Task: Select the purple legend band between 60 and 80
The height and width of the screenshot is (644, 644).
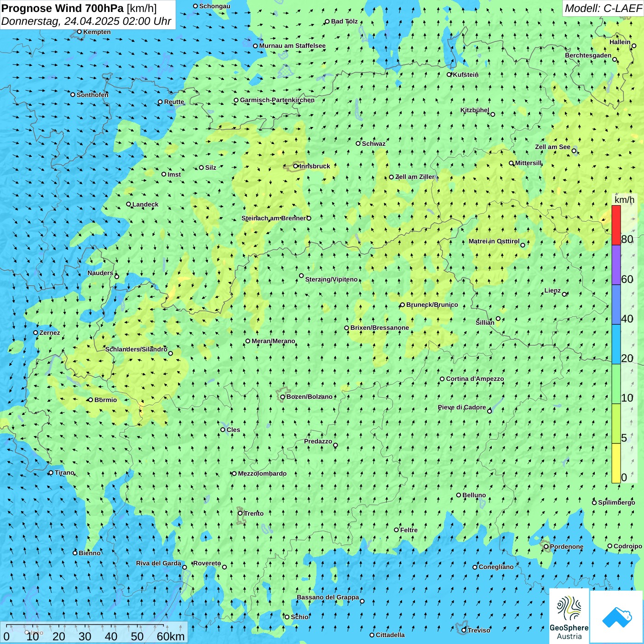Action: 616,265
